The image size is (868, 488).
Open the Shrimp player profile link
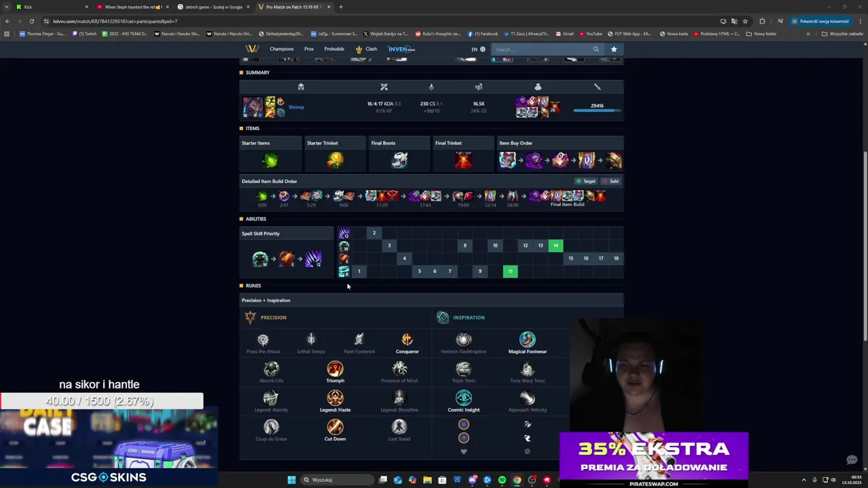(296, 107)
